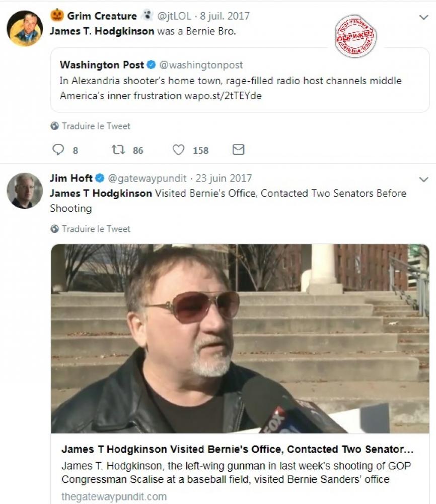This screenshot has width=436, height=504.
Task: Click the globe icon beside first Traduire le Tweet
Action: pos(54,126)
